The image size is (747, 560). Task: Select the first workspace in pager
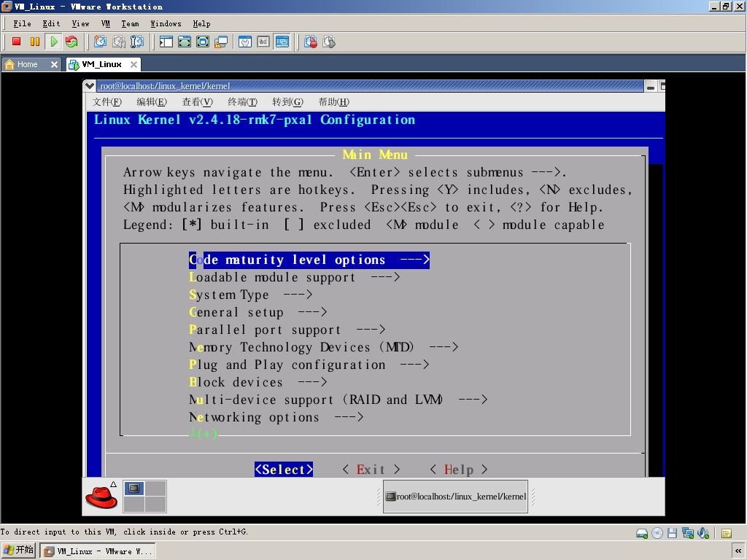point(134,488)
